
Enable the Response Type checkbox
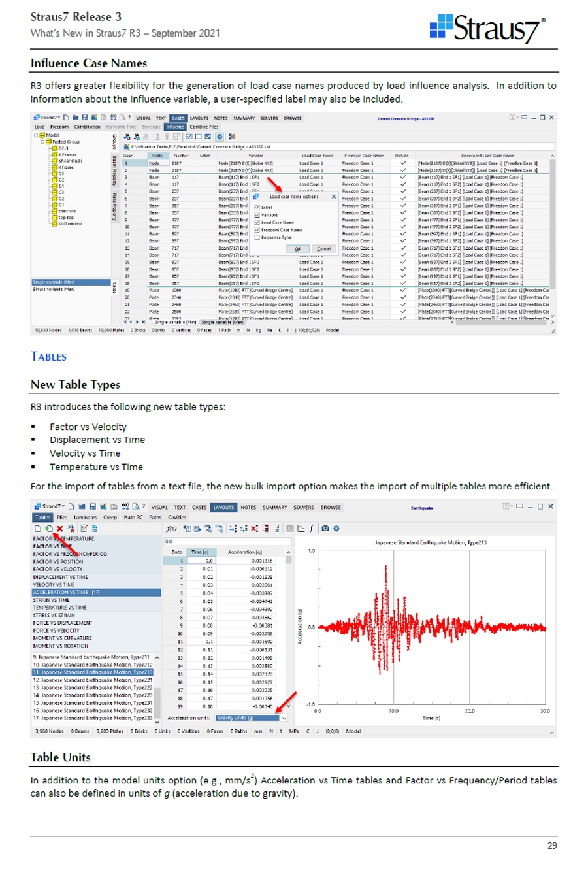[257, 237]
